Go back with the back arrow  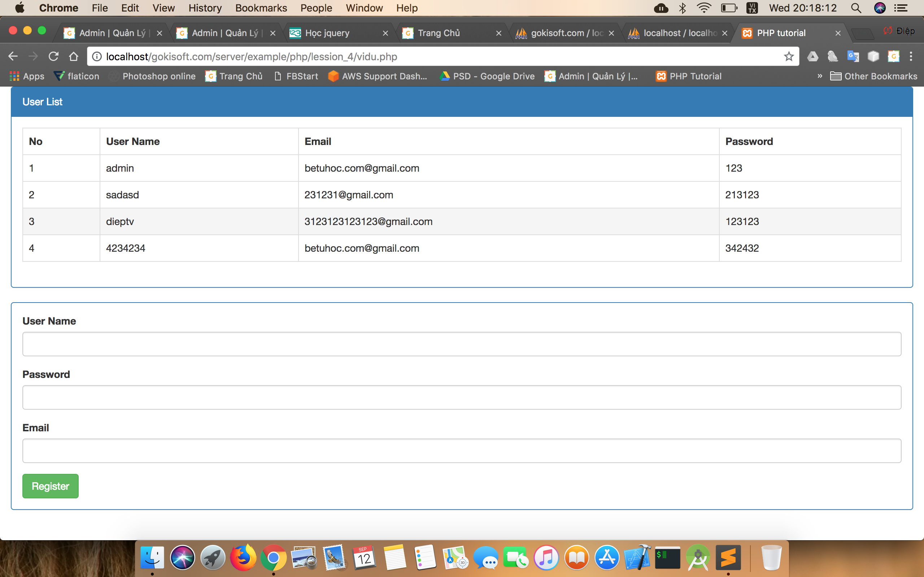click(x=13, y=57)
